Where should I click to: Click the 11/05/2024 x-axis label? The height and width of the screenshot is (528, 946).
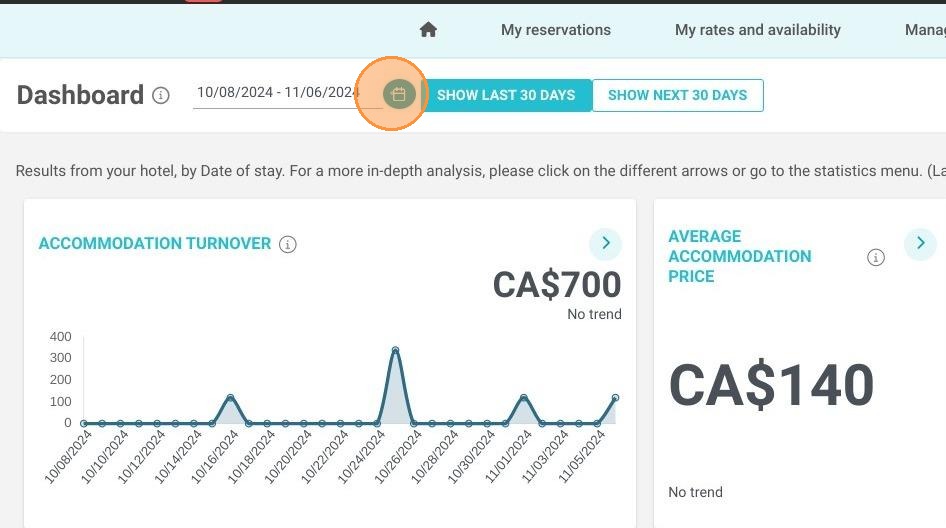[581, 457]
